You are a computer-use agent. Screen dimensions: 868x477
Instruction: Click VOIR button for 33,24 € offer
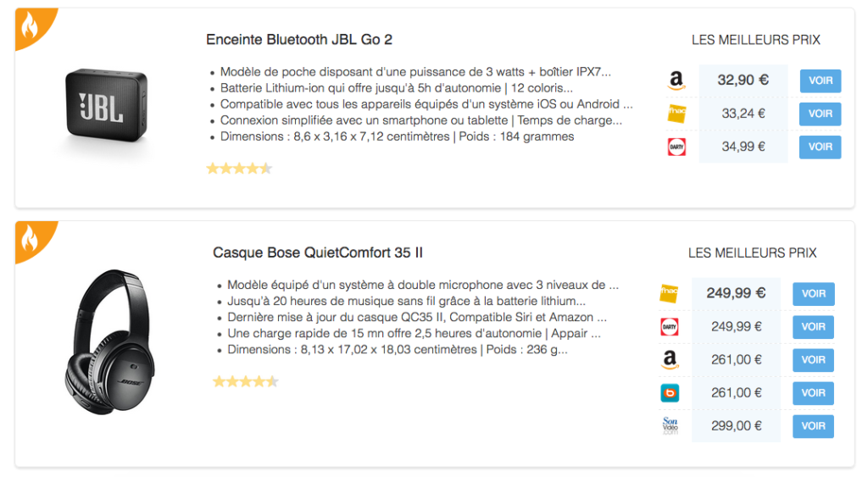pyautogui.click(x=821, y=114)
